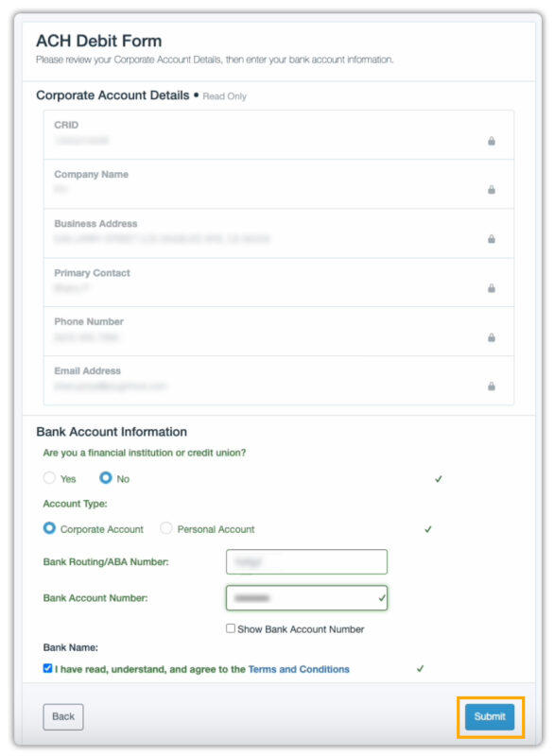554x756 pixels.
Task: Click the Company Name field lock icon
Action: (492, 189)
